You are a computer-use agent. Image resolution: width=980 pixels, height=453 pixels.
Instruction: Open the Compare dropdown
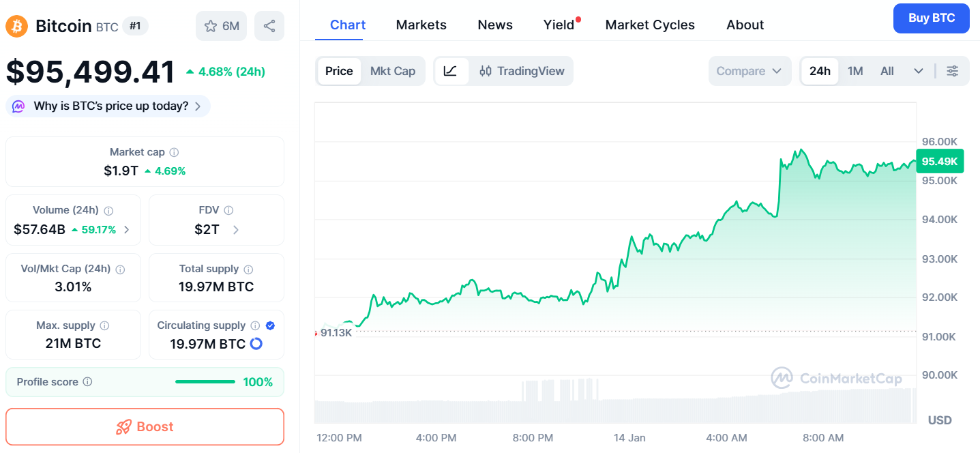749,71
